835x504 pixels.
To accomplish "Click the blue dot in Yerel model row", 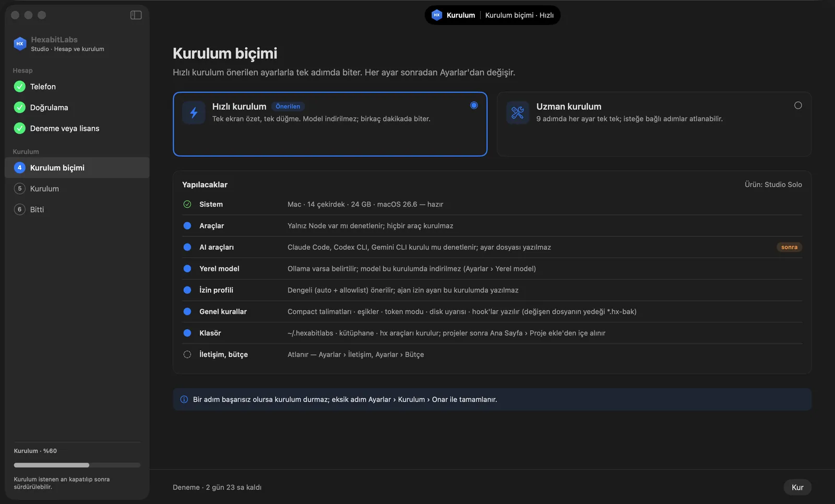I will click(187, 269).
